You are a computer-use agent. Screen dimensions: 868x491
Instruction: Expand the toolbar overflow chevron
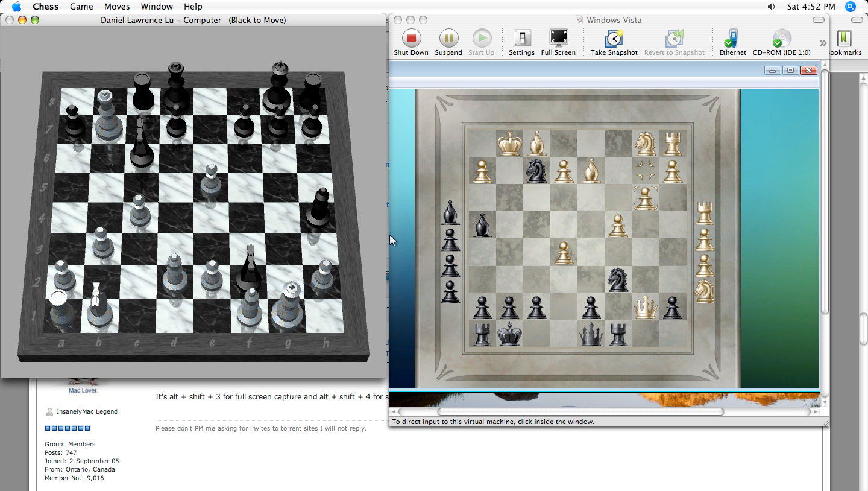tap(823, 43)
